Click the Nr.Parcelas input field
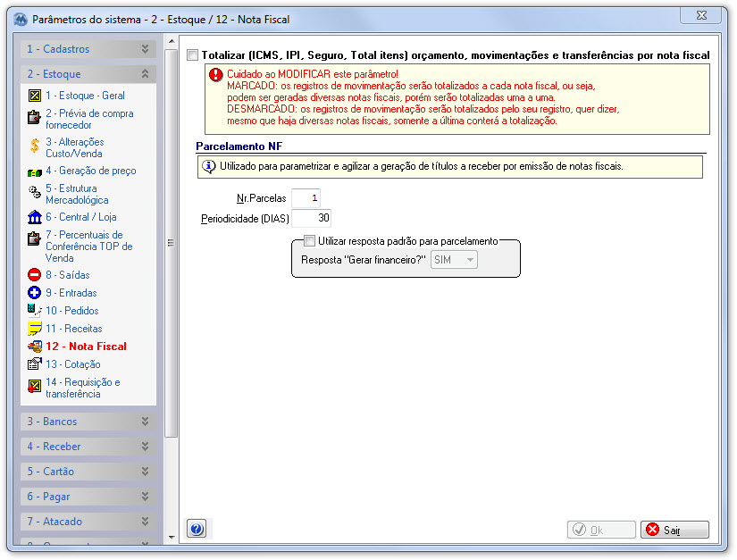Viewport: 737px width, 560px height. (306, 198)
